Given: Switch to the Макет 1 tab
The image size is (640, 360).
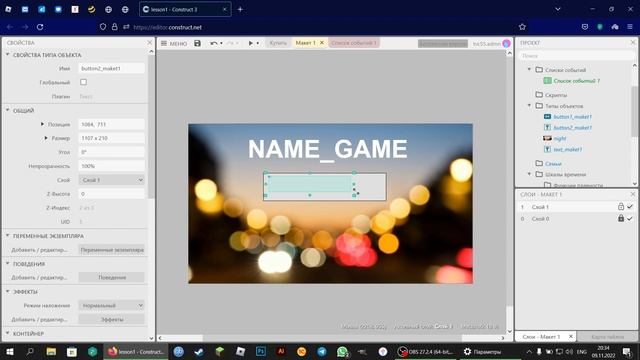Looking at the screenshot, I should (x=305, y=43).
